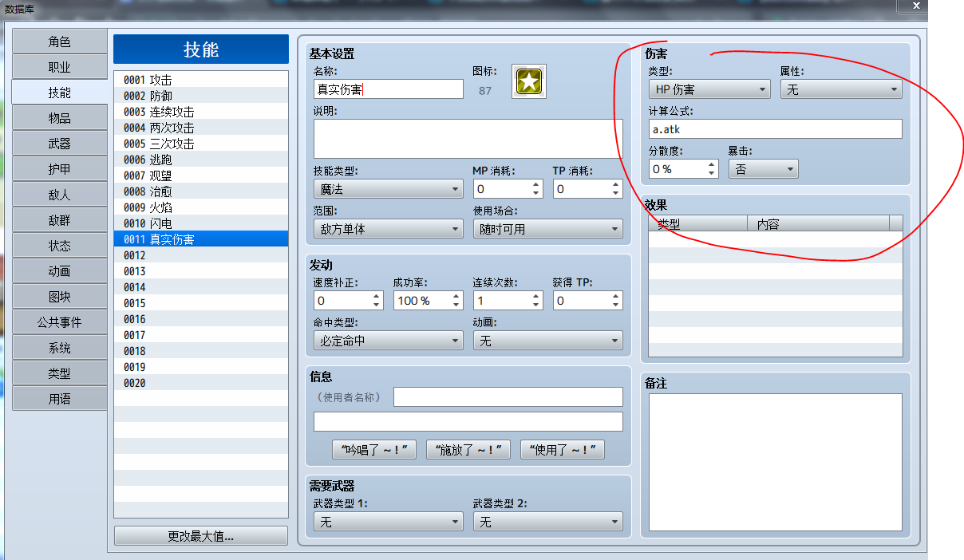Click the 连续次数 value field
The width and height of the screenshot is (964, 560).
(x=508, y=301)
